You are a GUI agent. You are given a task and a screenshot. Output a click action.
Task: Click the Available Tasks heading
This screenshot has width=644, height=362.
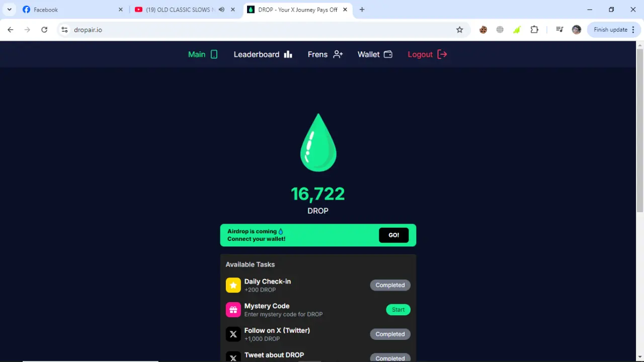click(x=250, y=264)
